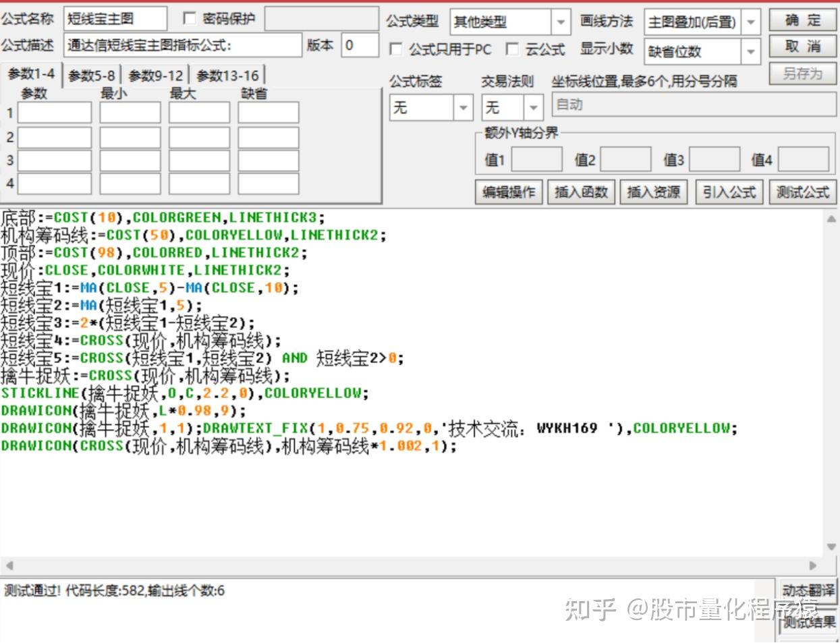Click row 2 参数 name field
Screen dimensions: 840x643
click(55, 137)
